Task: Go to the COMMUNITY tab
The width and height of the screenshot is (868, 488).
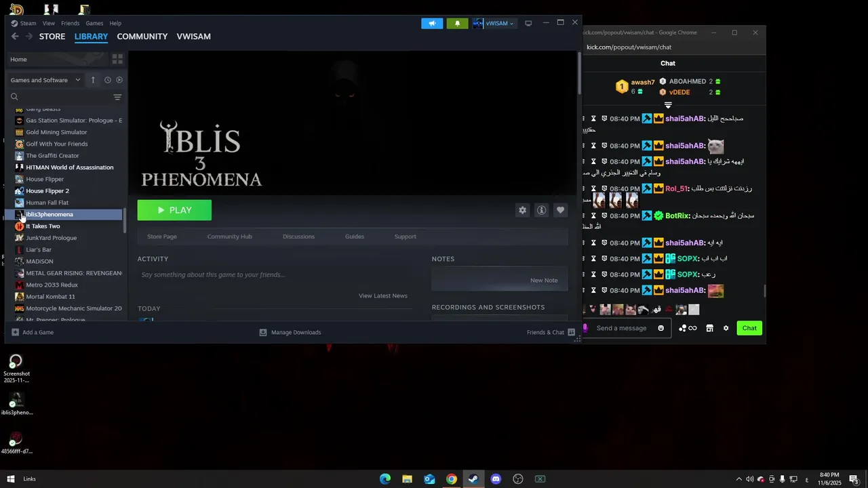Action: click(142, 37)
